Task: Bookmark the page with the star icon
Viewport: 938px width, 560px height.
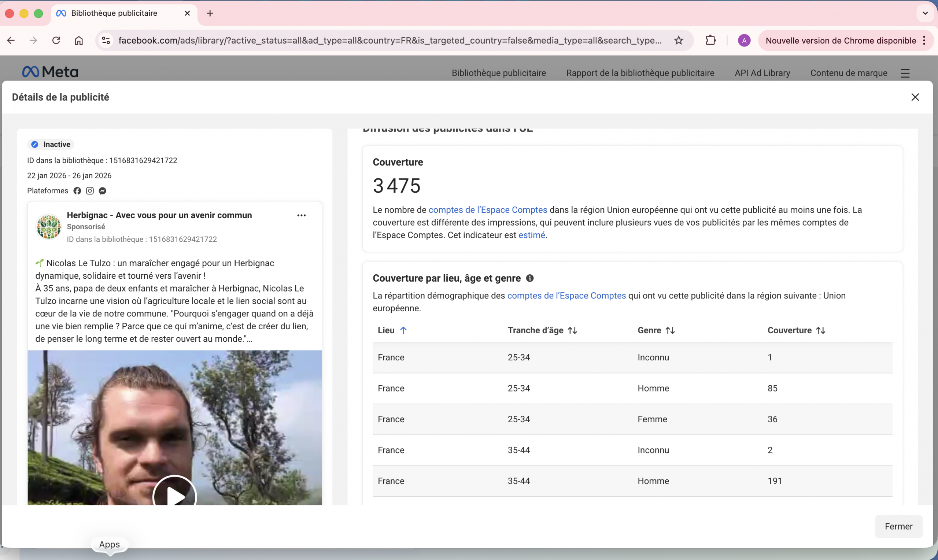Action: pyautogui.click(x=678, y=40)
